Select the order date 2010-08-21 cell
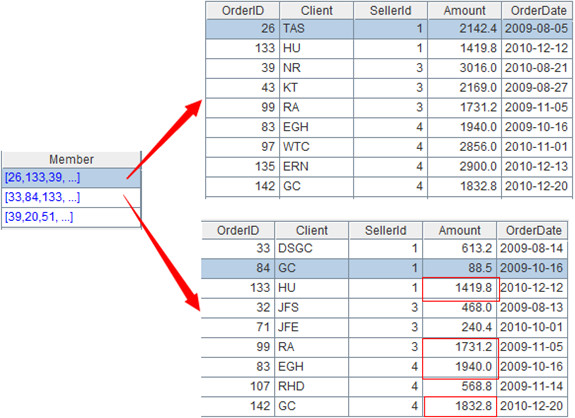This screenshot has width=575, height=418. (x=538, y=68)
